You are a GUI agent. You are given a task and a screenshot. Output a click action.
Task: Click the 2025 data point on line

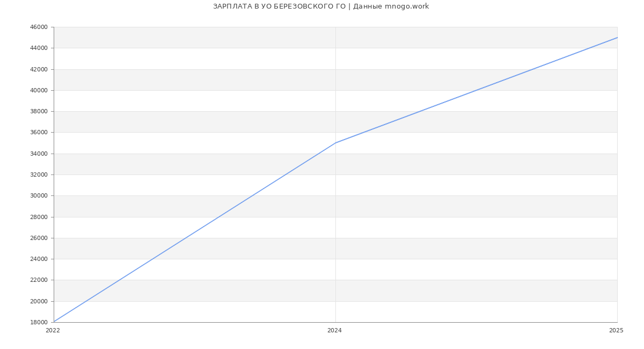617,38
